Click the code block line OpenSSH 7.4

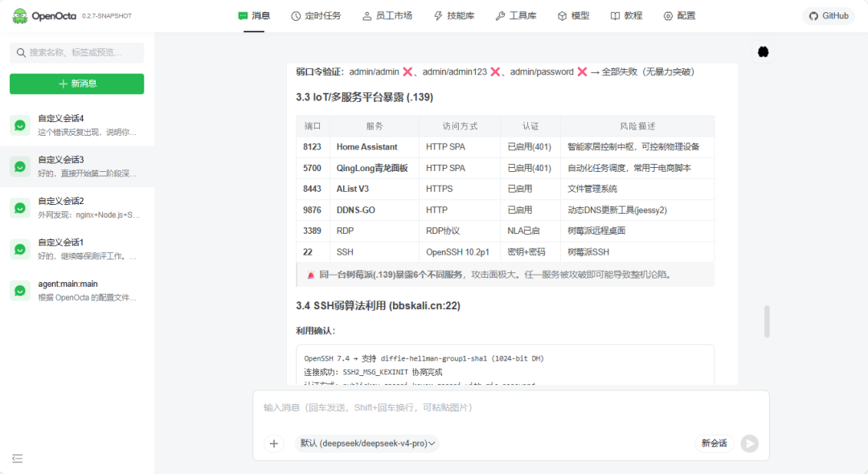[x=424, y=358]
